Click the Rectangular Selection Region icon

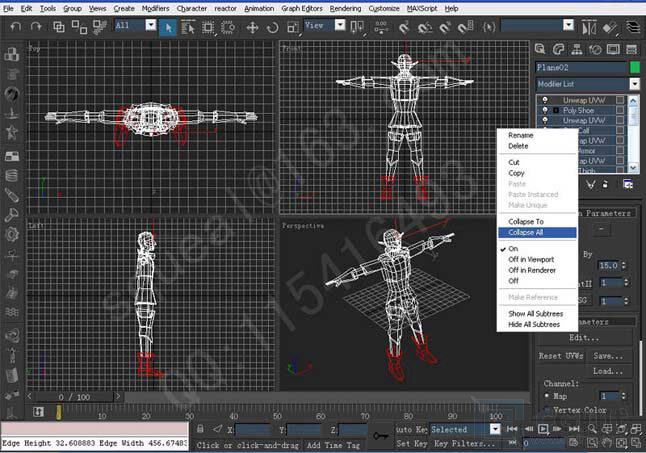(208, 28)
